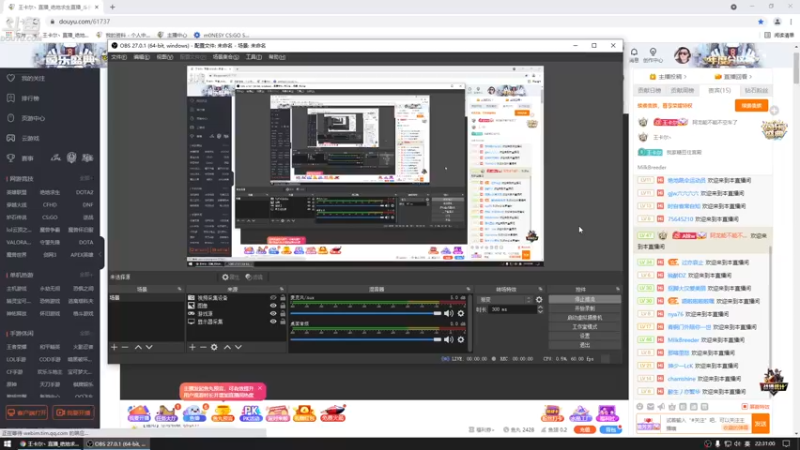Switch to the 贡献日榜 tab

[x=649, y=90]
